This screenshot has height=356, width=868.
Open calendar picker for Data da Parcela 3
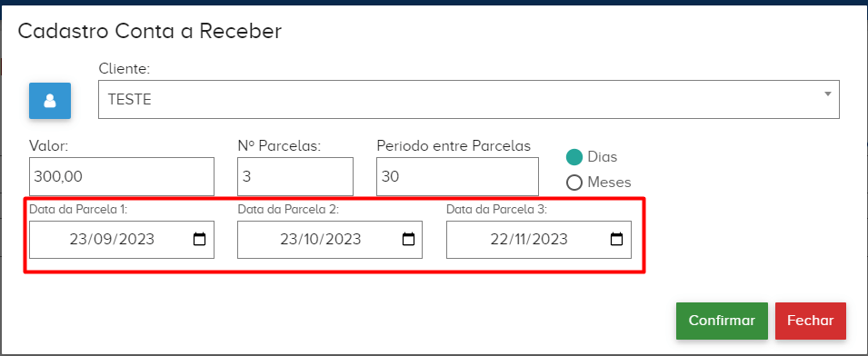(x=616, y=240)
